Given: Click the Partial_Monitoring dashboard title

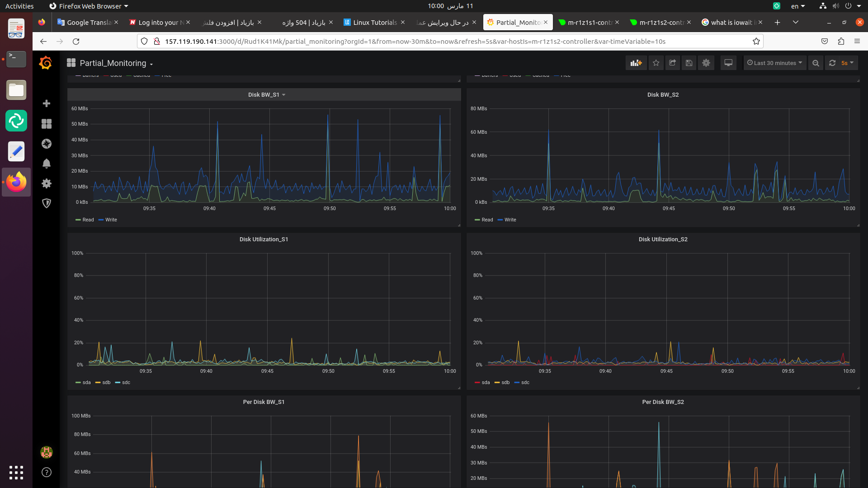Looking at the screenshot, I should 113,63.
